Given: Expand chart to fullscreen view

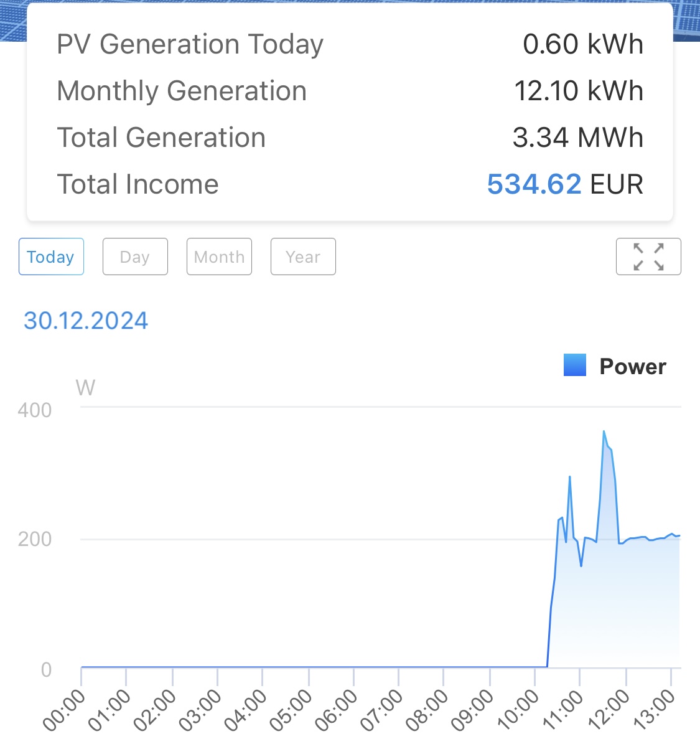Looking at the screenshot, I should [x=648, y=257].
